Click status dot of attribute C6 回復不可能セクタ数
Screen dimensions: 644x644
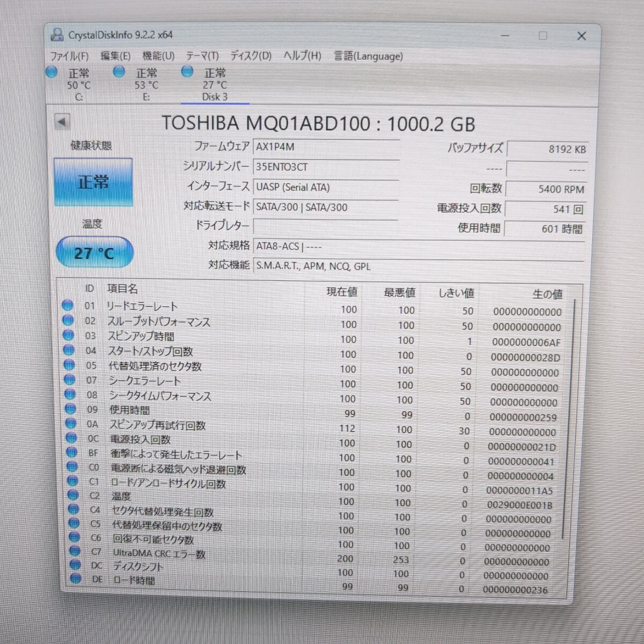75,537
